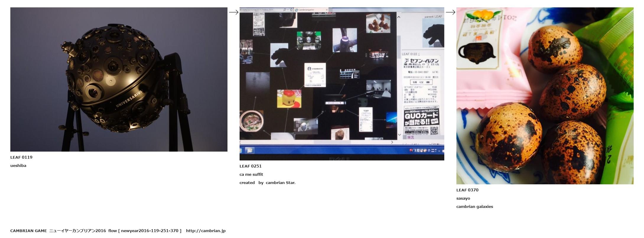This screenshot has height=238, width=644.
Task: Click the taskbar window icon in the screenshot
Action: click(249, 150)
